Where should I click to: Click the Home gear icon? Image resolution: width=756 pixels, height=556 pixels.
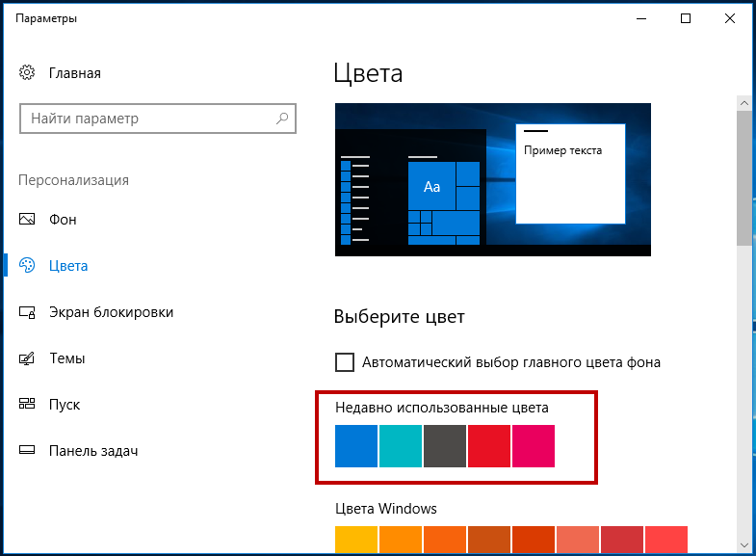(x=28, y=73)
